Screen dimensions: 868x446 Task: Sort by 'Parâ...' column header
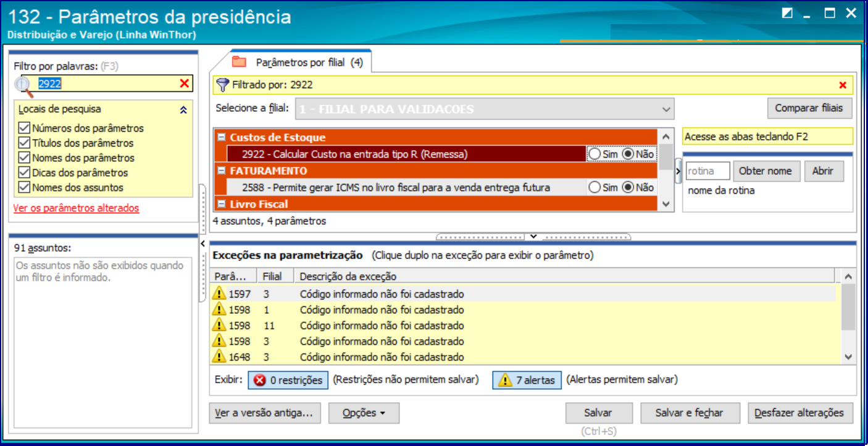click(234, 276)
